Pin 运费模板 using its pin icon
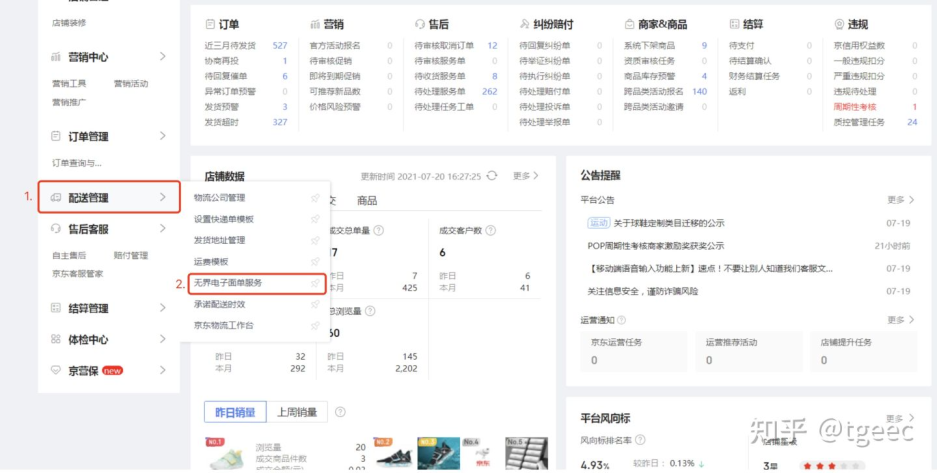Image resolution: width=937 pixels, height=473 pixels. click(315, 262)
